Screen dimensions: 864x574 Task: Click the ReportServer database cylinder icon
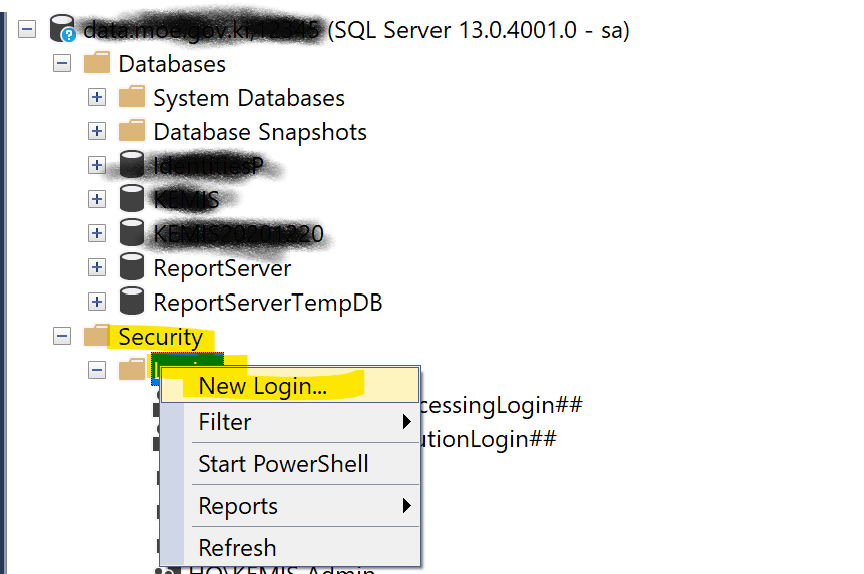click(x=131, y=268)
